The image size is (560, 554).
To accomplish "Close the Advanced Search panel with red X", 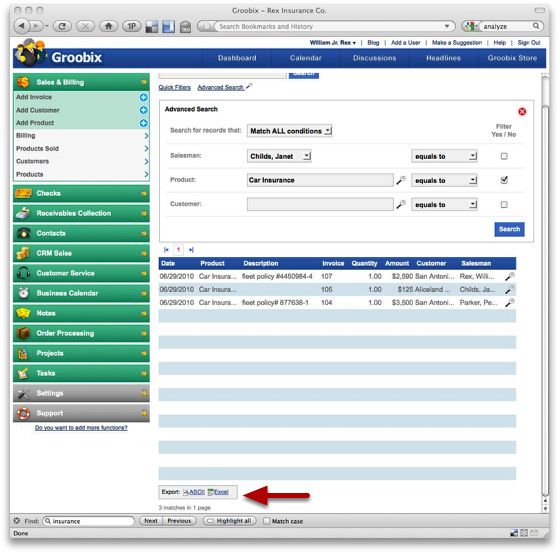I will (x=522, y=111).
